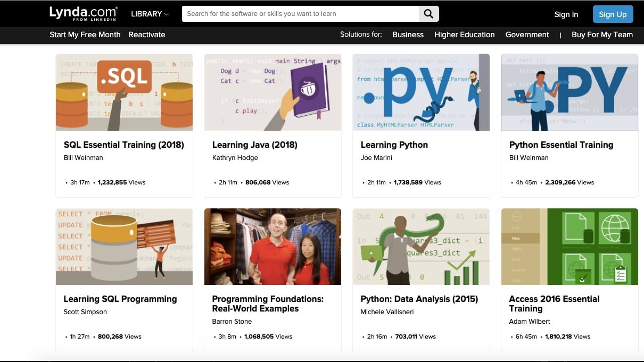Open the Access 2016 Essential Training thumbnail
Screen dimensions: 644x362
point(569,247)
